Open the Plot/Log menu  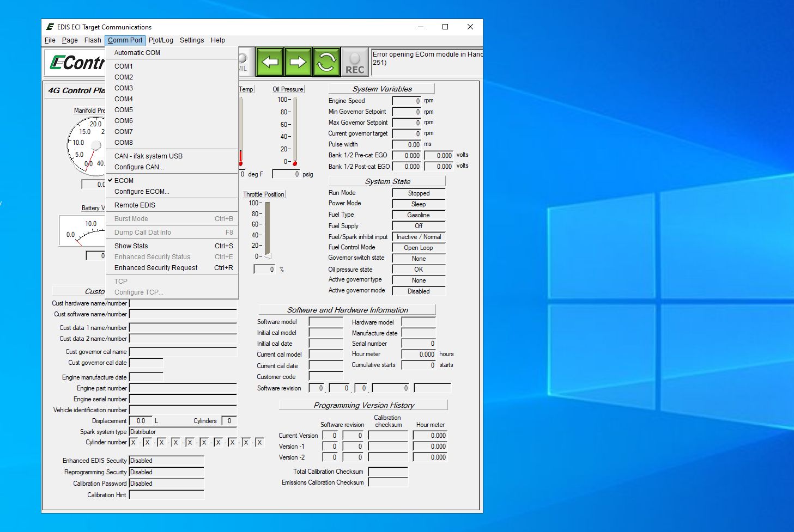pos(161,40)
